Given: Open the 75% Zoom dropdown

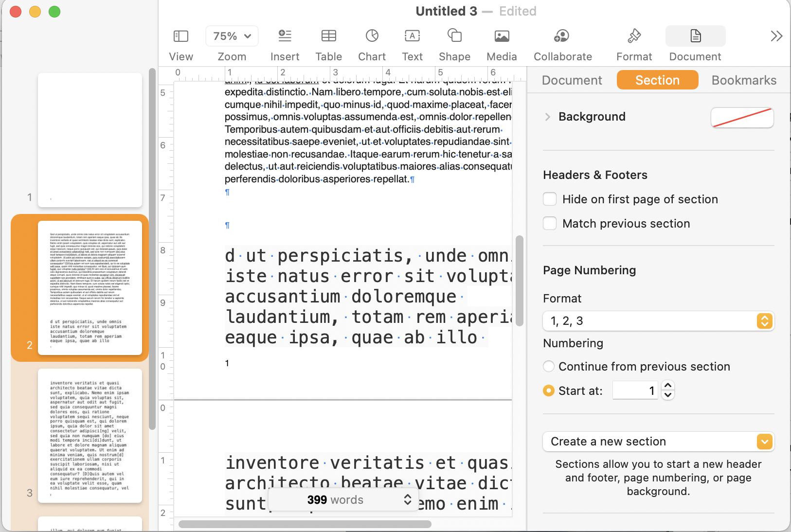Looking at the screenshot, I should [232, 36].
